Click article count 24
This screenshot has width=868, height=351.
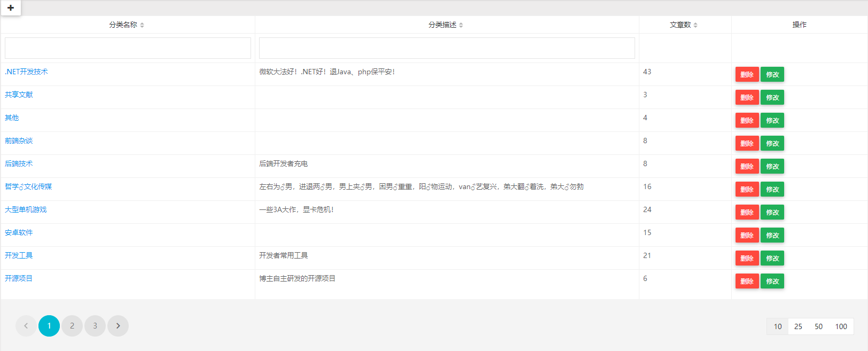pos(647,209)
